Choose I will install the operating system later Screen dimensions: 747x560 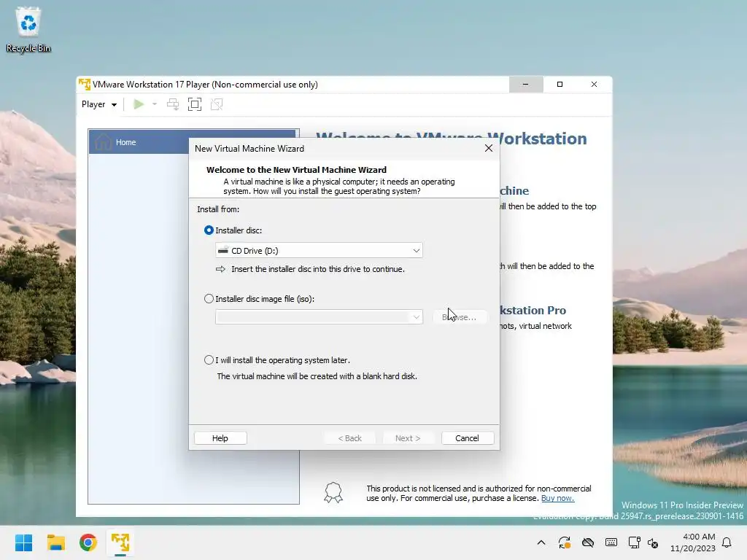(x=209, y=360)
